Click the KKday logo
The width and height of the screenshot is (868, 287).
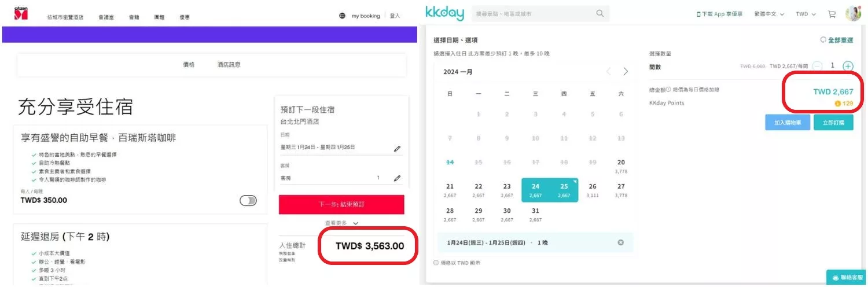coord(444,13)
